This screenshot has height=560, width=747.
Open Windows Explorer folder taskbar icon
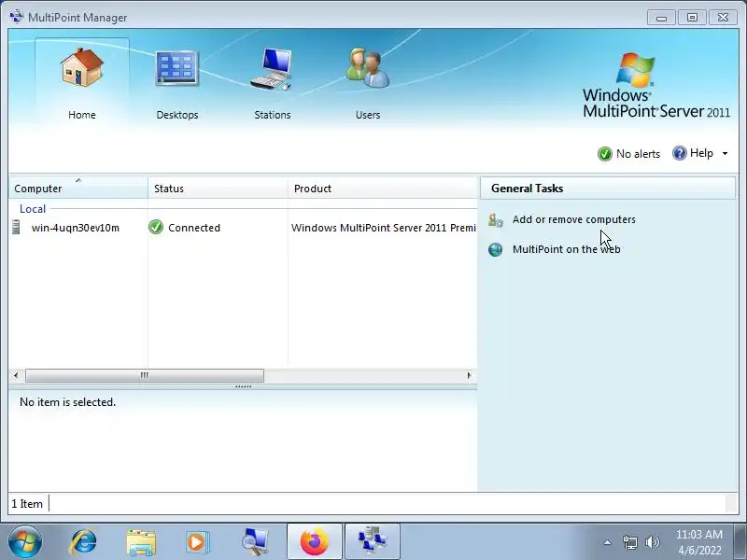point(141,542)
